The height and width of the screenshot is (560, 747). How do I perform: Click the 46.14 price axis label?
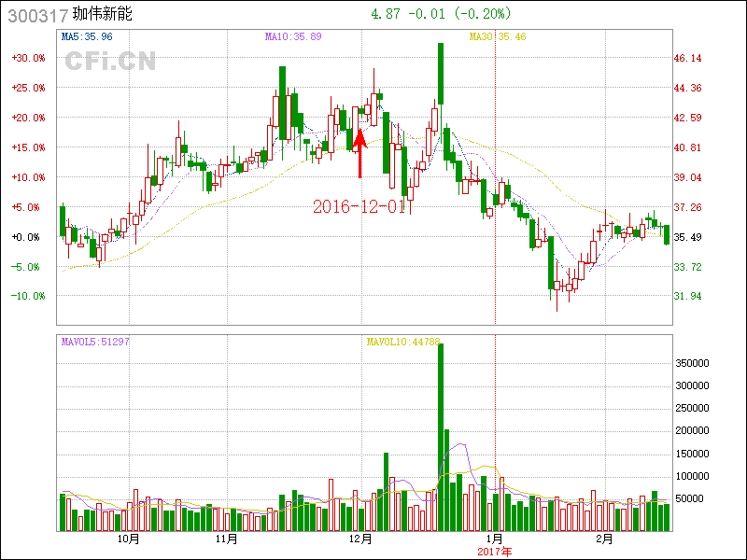[688, 58]
